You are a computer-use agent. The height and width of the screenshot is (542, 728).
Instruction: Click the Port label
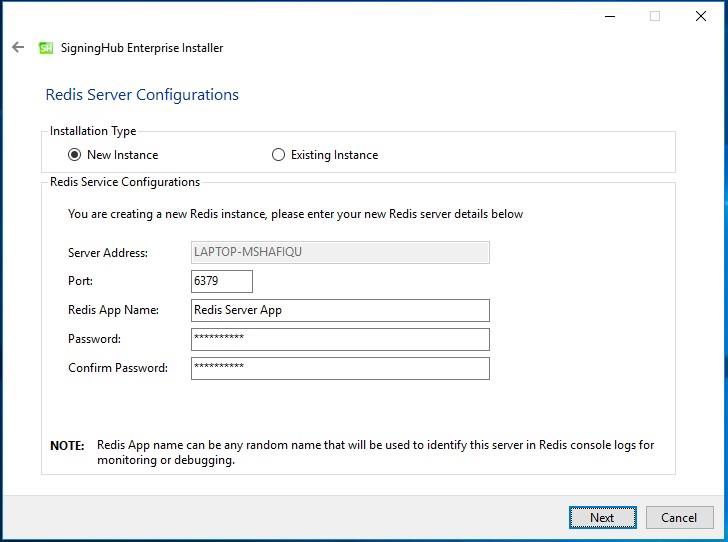(x=80, y=281)
